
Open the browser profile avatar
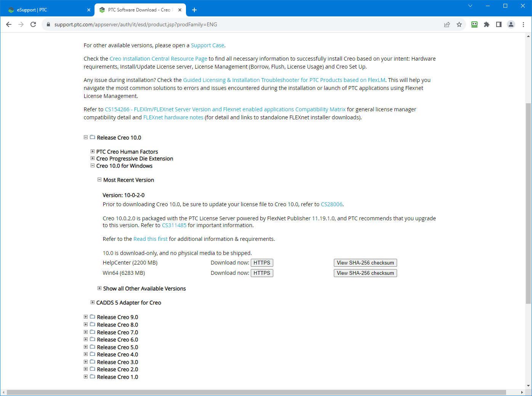[511, 24]
